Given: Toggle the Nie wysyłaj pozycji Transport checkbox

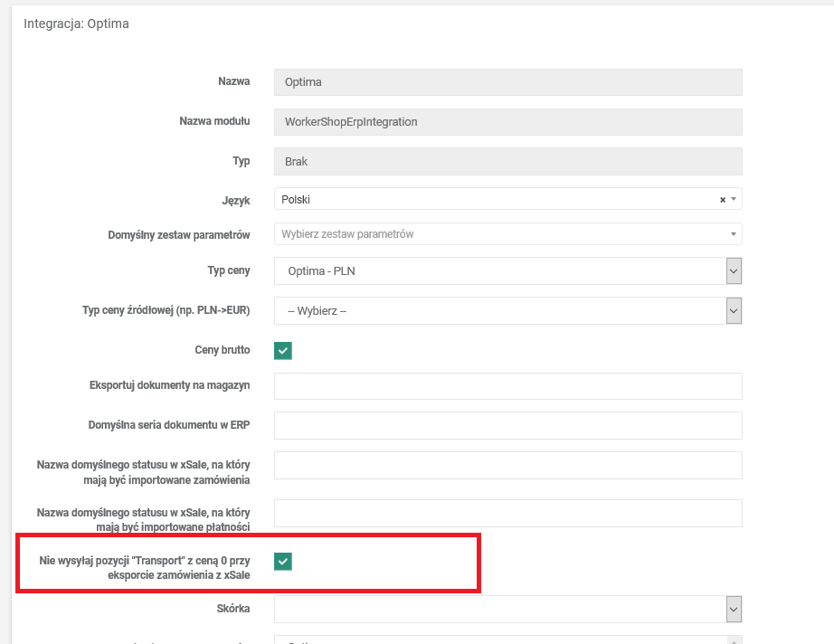Looking at the screenshot, I should tap(283, 562).
